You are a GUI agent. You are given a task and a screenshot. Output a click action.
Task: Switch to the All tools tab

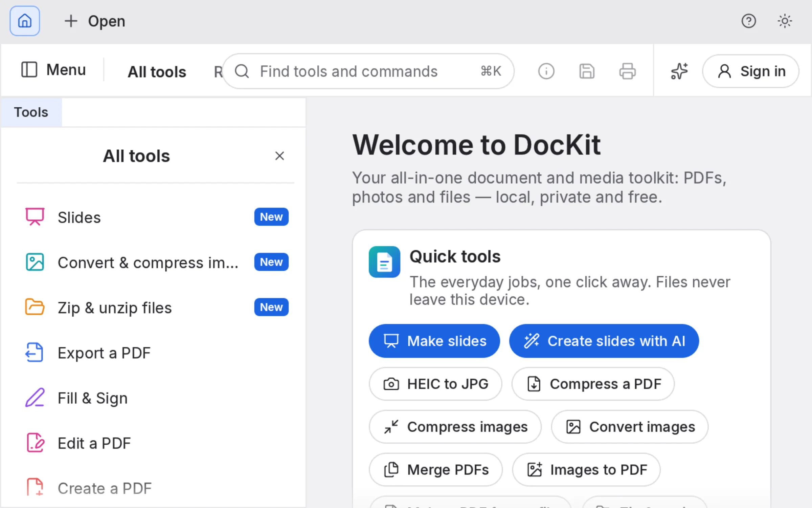tap(157, 72)
